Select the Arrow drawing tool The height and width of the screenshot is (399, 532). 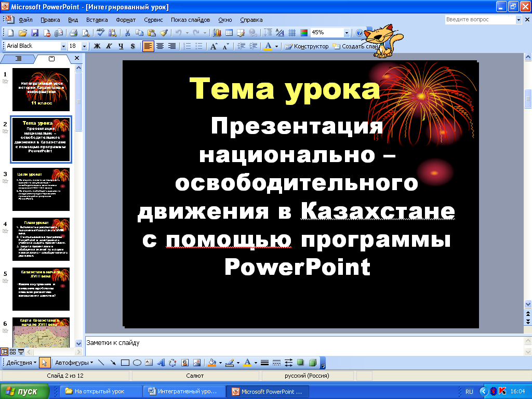pyautogui.click(x=113, y=363)
